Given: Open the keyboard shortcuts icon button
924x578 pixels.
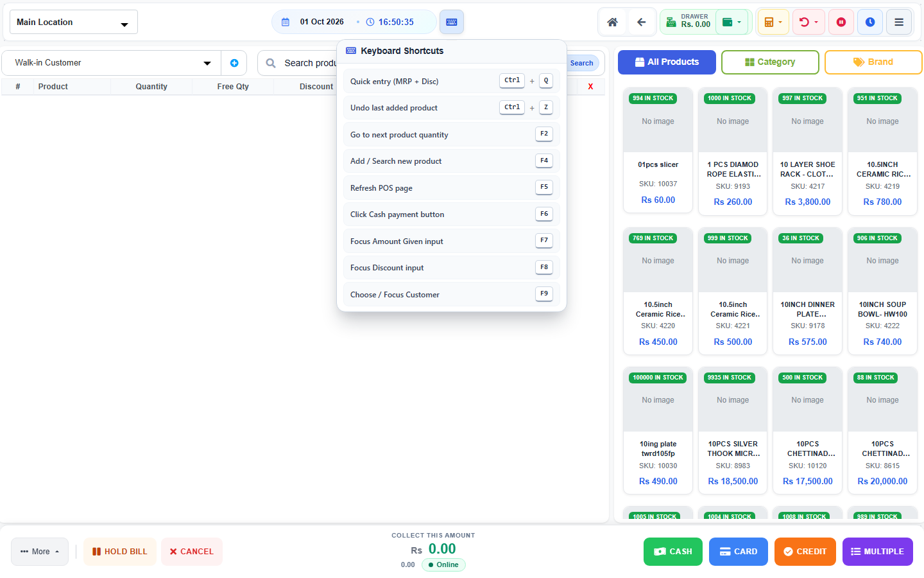Looking at the screenshot, I should [x=452, y=22].
